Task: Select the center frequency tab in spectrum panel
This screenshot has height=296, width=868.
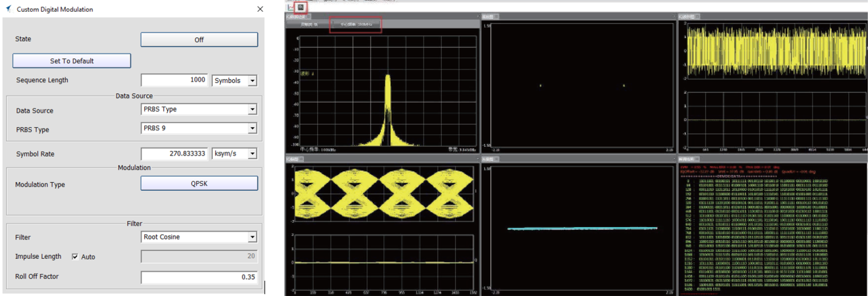Action: coord(356,24)
